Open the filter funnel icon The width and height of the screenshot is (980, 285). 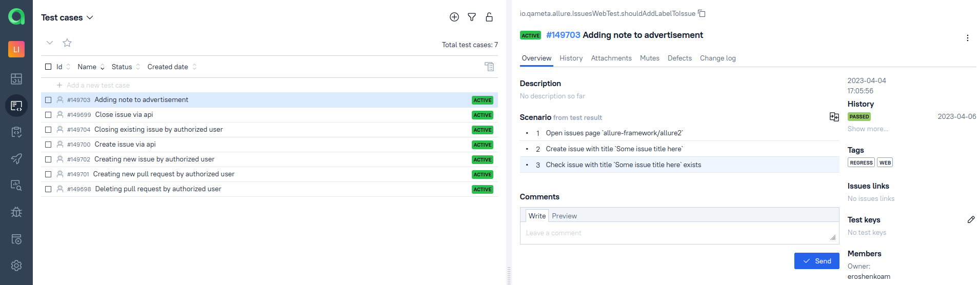click(x=471, y=17)
